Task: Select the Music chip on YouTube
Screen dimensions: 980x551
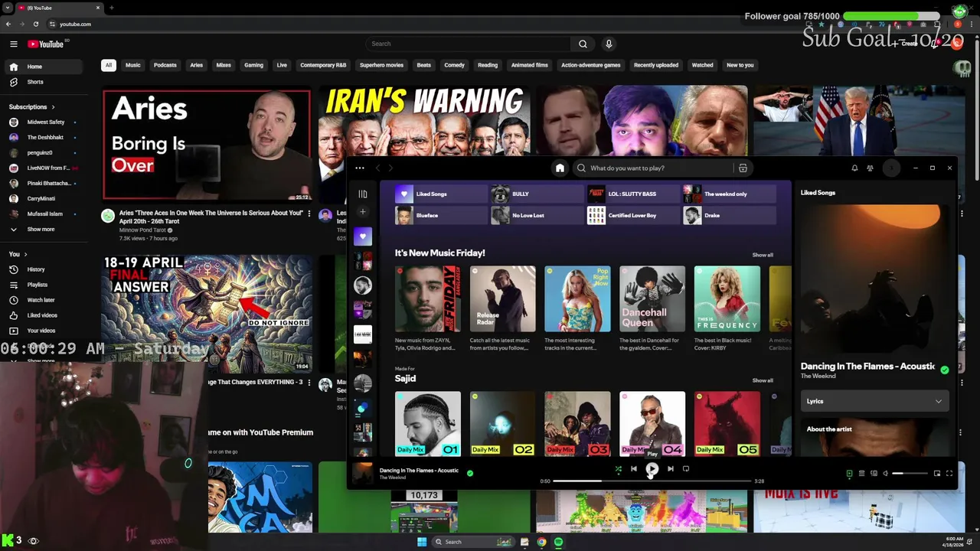Action: click(133, 65)
